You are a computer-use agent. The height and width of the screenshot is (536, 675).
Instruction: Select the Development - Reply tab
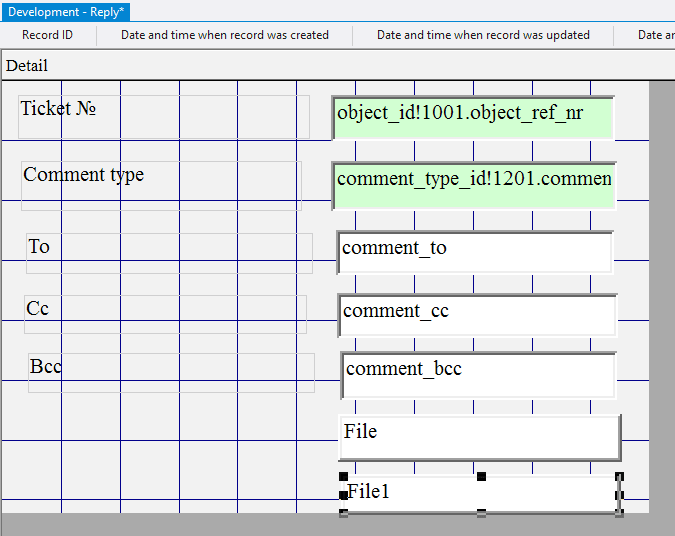click(66, 11)
